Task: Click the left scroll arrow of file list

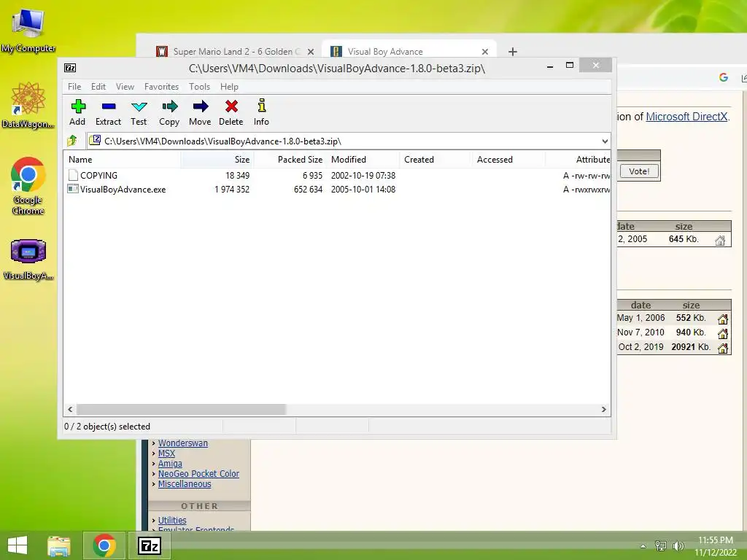Action: click(x=70, y=410)
